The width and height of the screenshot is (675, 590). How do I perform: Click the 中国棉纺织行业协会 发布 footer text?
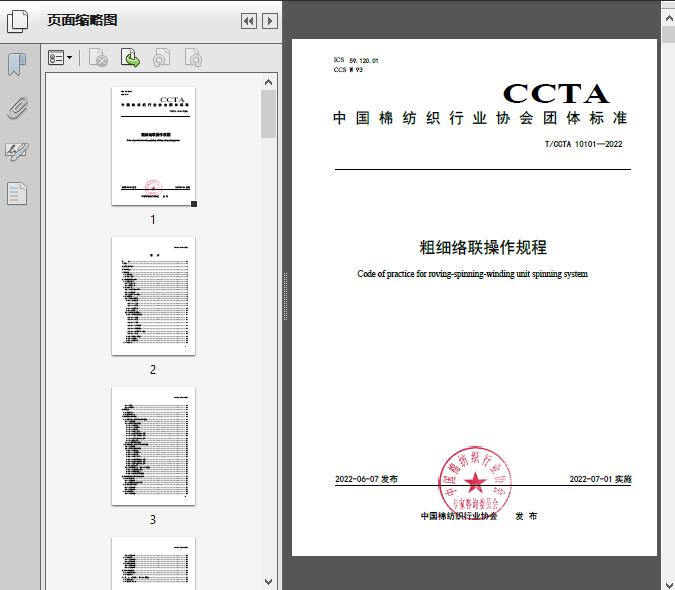(479, 516)
